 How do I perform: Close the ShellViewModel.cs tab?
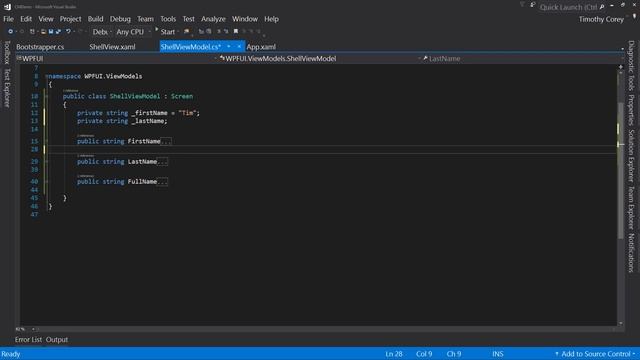point(239,47)
